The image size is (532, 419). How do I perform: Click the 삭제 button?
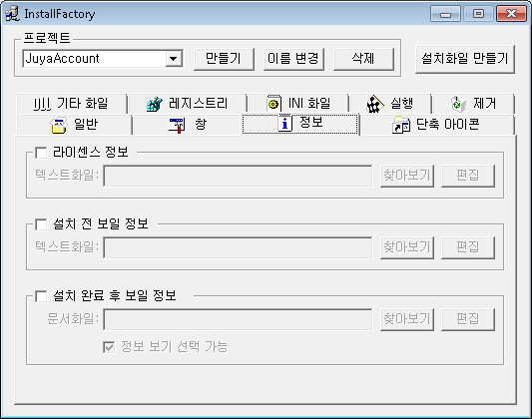coord(363,59)
